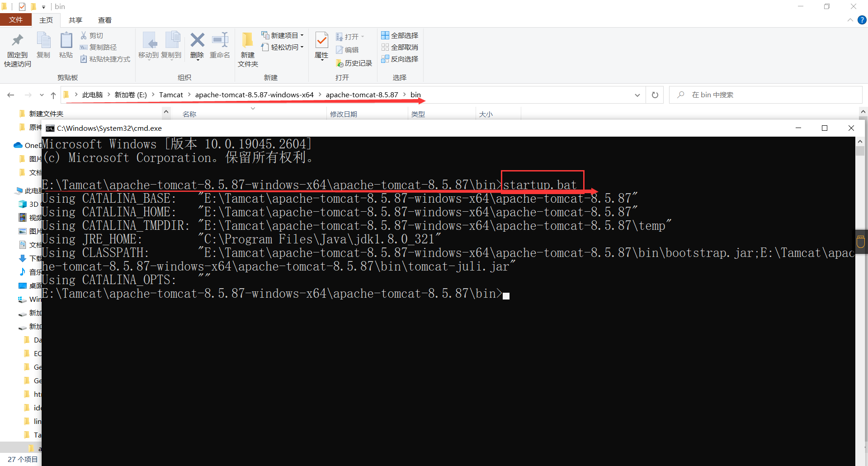Create a New folder (新建文件夹)
The width and height of the screenshot is (868, 466).
(248, 50)
